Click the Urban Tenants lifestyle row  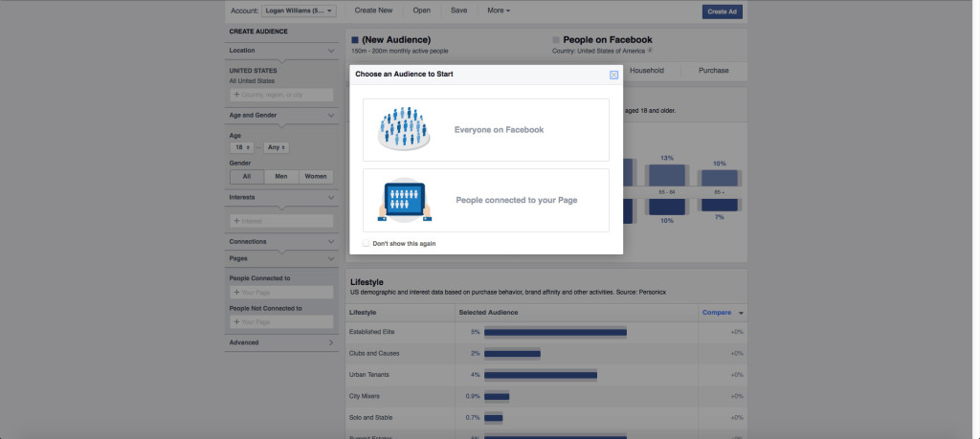click(x=546, y=375)
